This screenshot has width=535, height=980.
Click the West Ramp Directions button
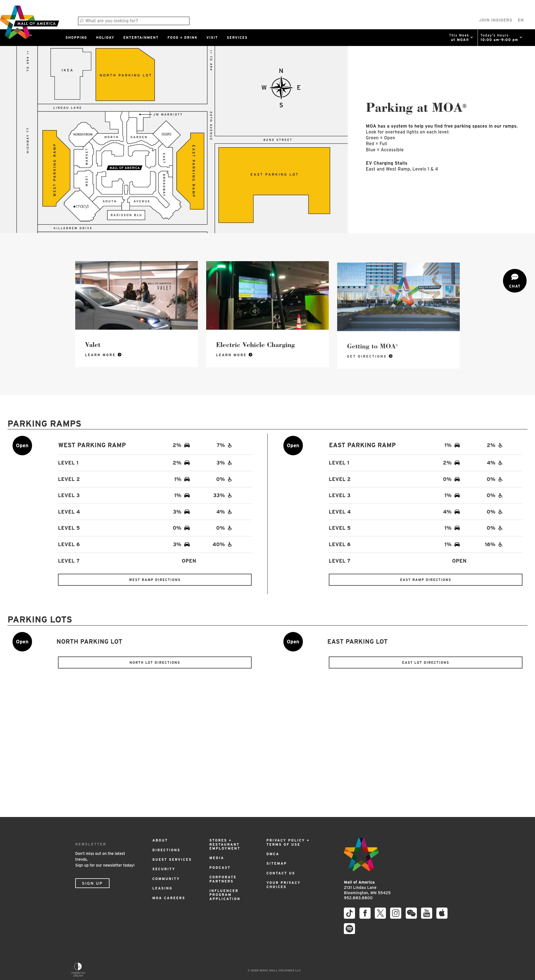click(x=154, y=580)
